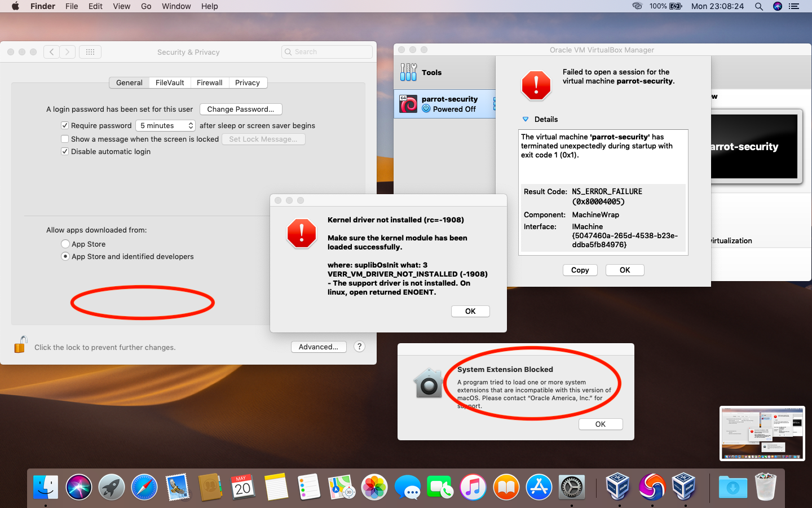
Task: Open the Help menu
Action: (210, 6)
